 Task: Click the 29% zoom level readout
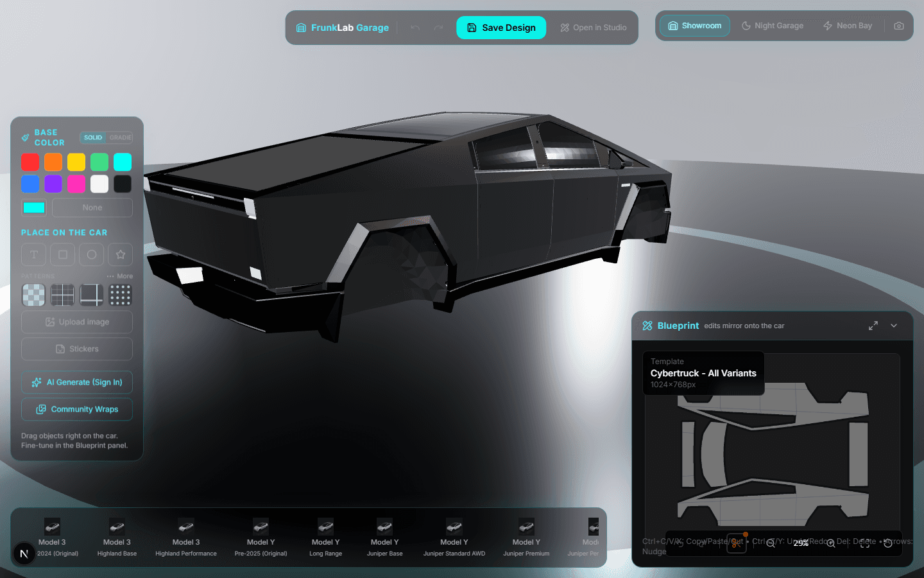click(x=801, y=543)
